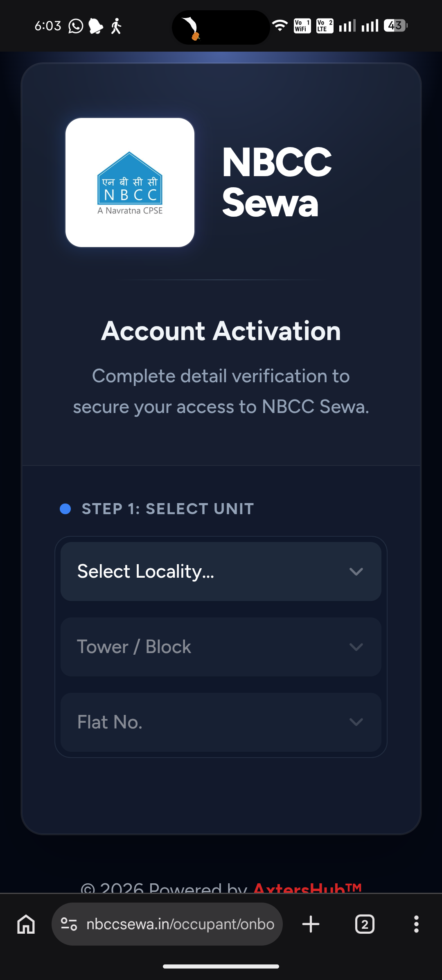This screenshot has height=980, width=442.
Task: Tap the WhatsApp notification icon
Action: (76, 26)
